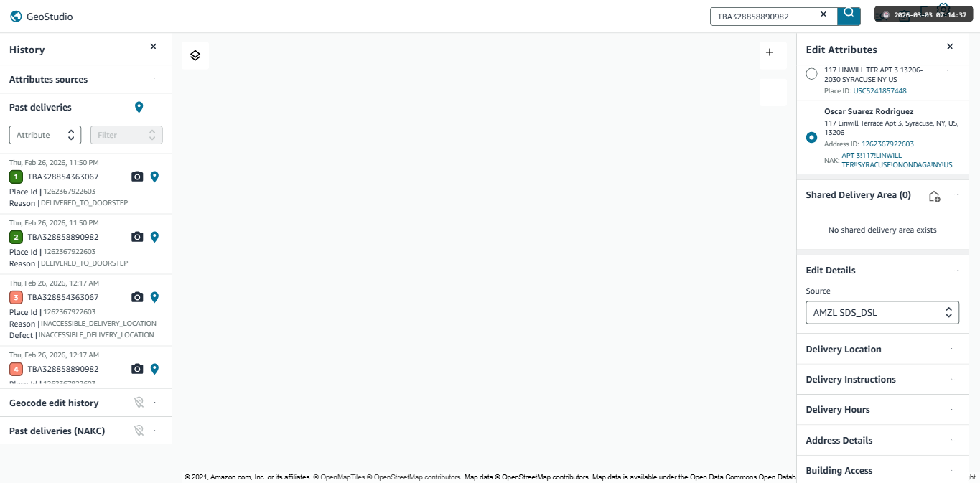Click DELIVERED_TO_DOORSTEP reason in delivery 1
The width and height of the screenshot is (980, 483).
click(85, 203)
